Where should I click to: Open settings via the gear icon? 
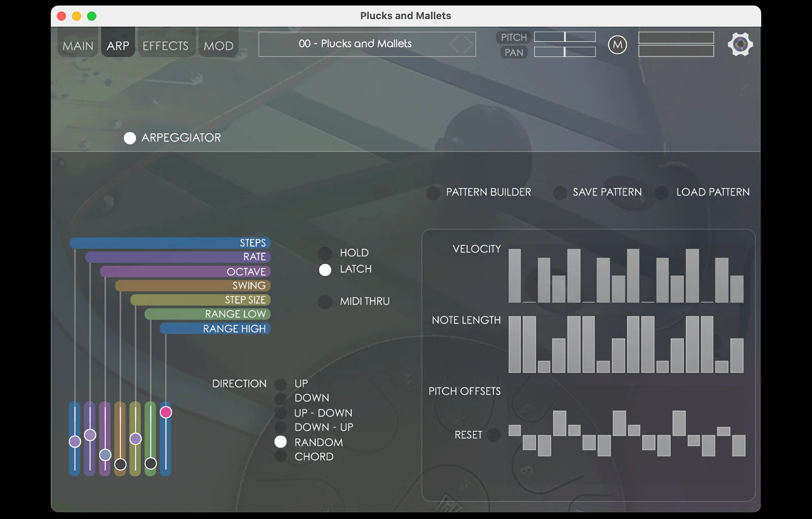pyautogui.click(x=740, y=45)
